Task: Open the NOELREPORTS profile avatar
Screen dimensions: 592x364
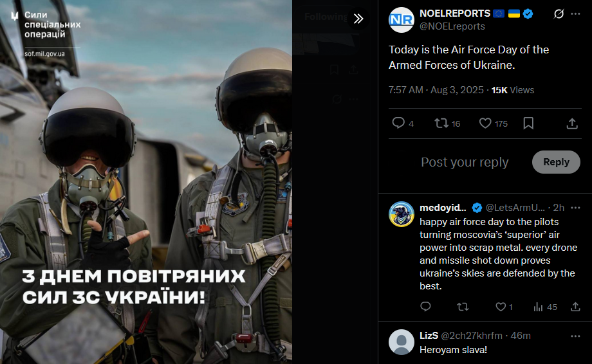Action: 402,20
